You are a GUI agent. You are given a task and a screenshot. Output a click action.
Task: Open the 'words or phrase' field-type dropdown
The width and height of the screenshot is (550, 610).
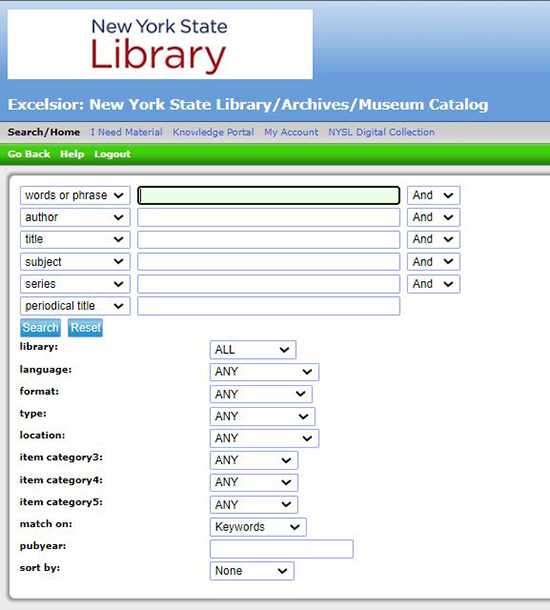pyautogui.click(x=75, y=195)
